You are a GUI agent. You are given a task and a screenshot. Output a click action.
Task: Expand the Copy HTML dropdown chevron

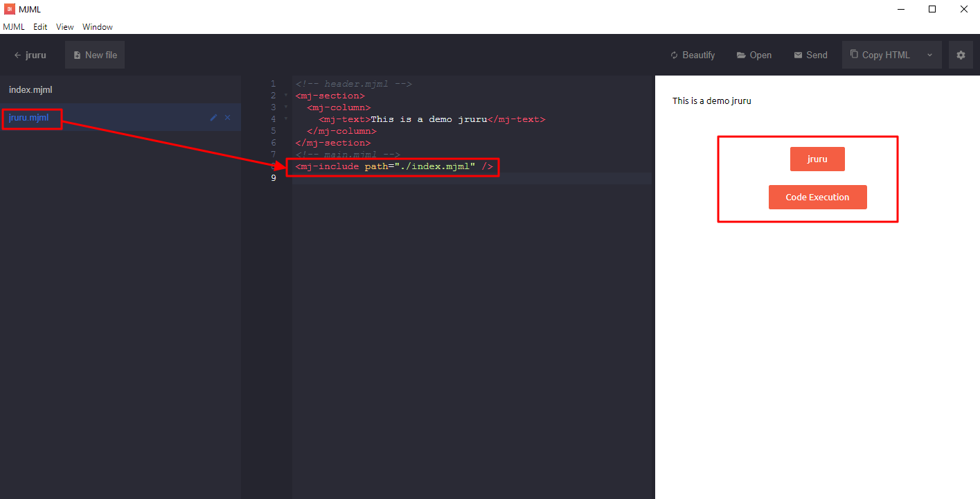929,55
